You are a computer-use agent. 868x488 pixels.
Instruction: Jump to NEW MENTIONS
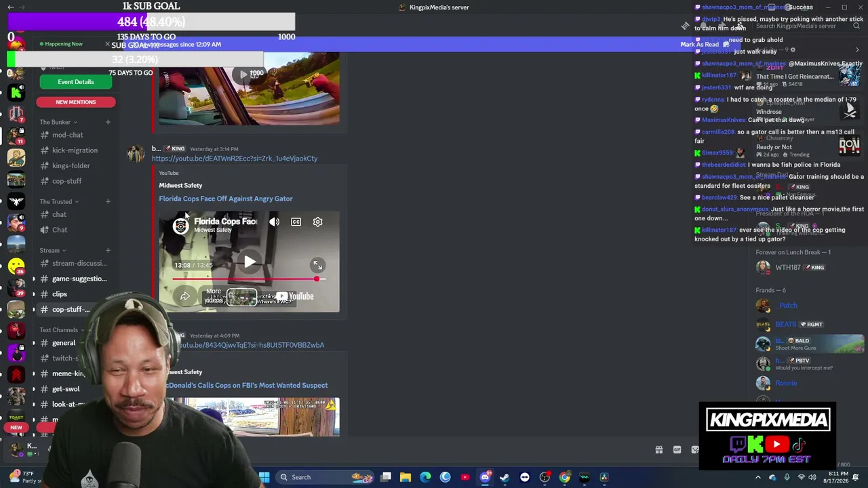pos(76,102)
